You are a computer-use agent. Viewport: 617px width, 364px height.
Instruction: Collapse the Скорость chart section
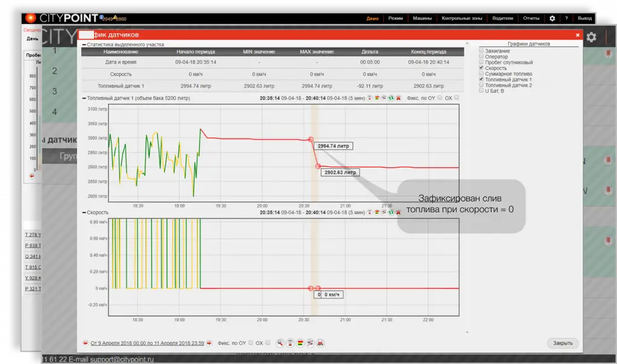coord(84,212)
